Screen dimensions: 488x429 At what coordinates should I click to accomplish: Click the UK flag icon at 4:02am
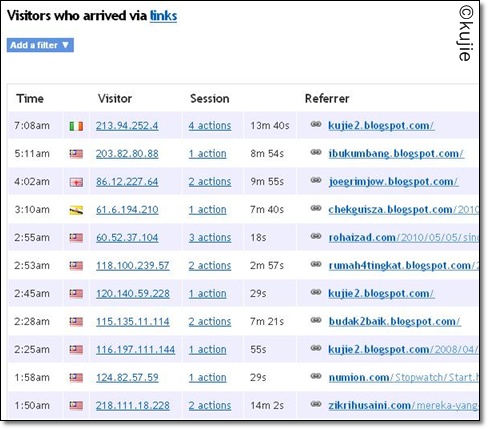click(x=76, y=182)
